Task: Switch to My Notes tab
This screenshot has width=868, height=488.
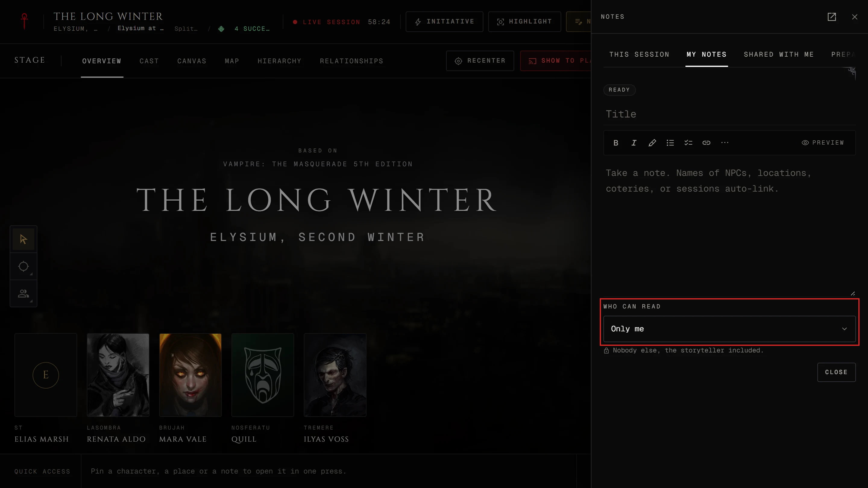Action: (x=706, y=55)
